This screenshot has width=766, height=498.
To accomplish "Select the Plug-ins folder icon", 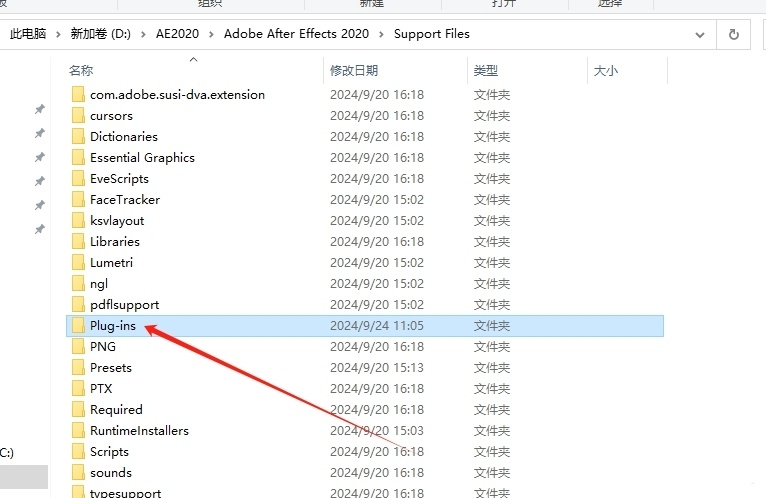I will click(78, 325).
